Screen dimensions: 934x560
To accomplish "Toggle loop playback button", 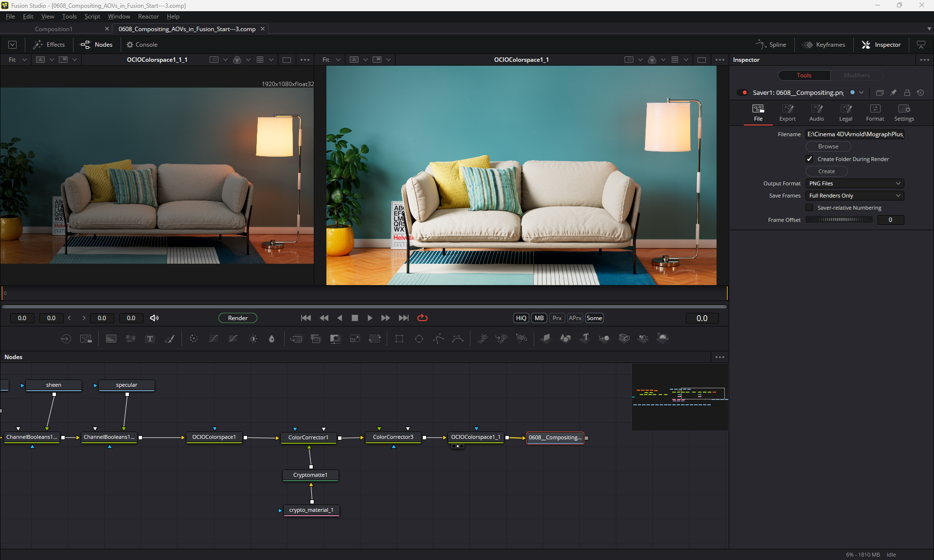I will point(422,318).
